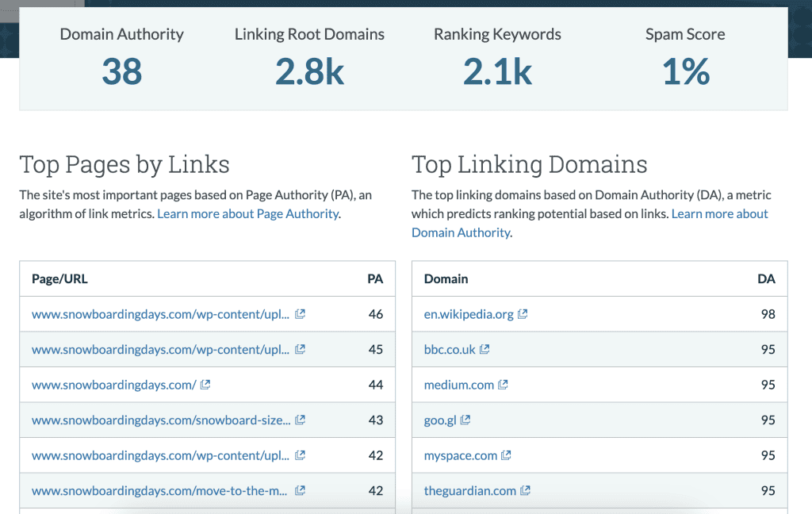Open the www.snowboardingdays.com/ homepage link
The image size is (812, 514).
114,385
